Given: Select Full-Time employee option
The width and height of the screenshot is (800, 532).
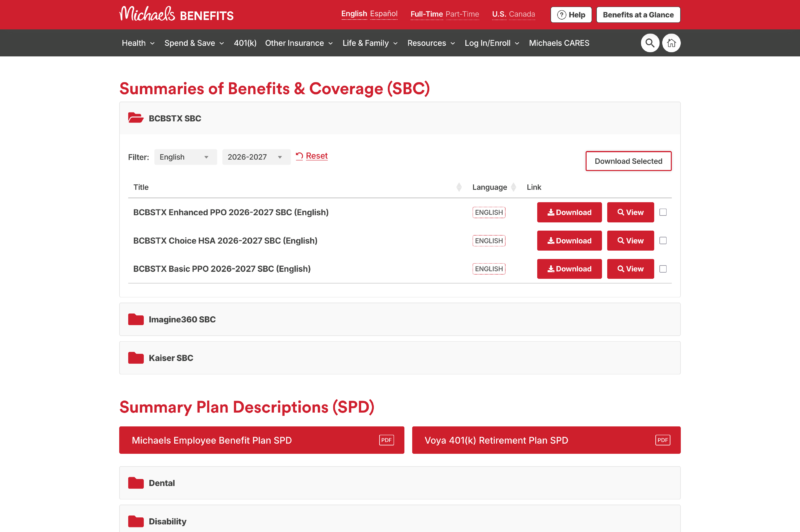Looking at the screenshot, I should click(x=427, y=14).
